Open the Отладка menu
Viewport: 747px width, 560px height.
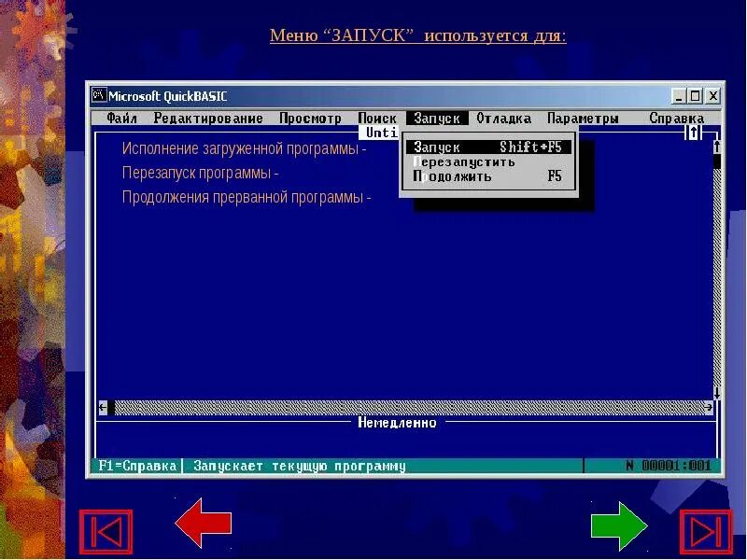point(503,119)
